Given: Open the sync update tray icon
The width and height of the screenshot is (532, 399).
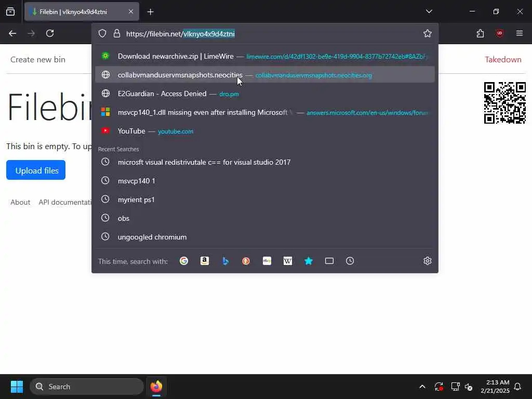Looking at the screenshot, I should click(438, 387).
